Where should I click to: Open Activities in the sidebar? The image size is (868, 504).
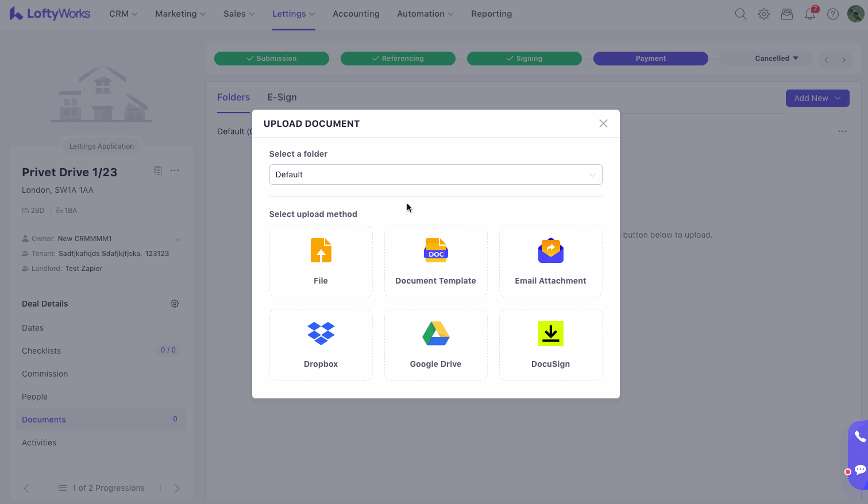click(39, 443)
